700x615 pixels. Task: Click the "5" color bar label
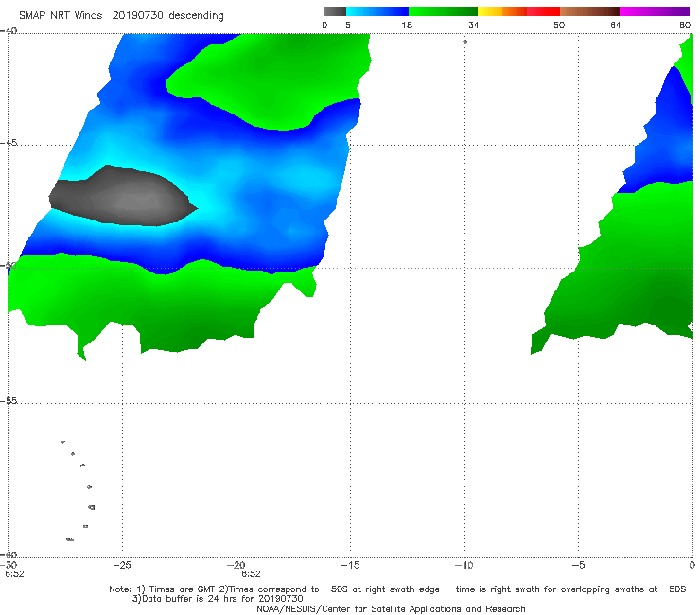point(348,26)
